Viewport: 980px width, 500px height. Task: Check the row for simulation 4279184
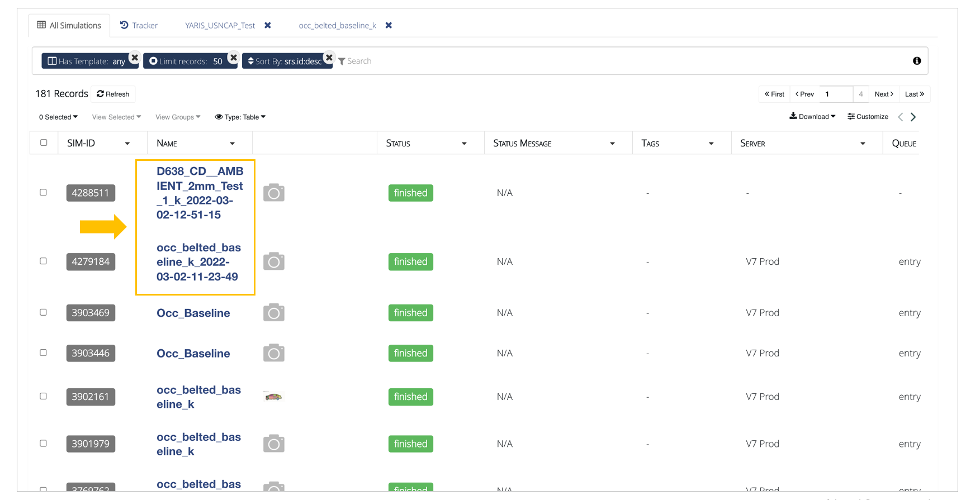coord(43,261)
